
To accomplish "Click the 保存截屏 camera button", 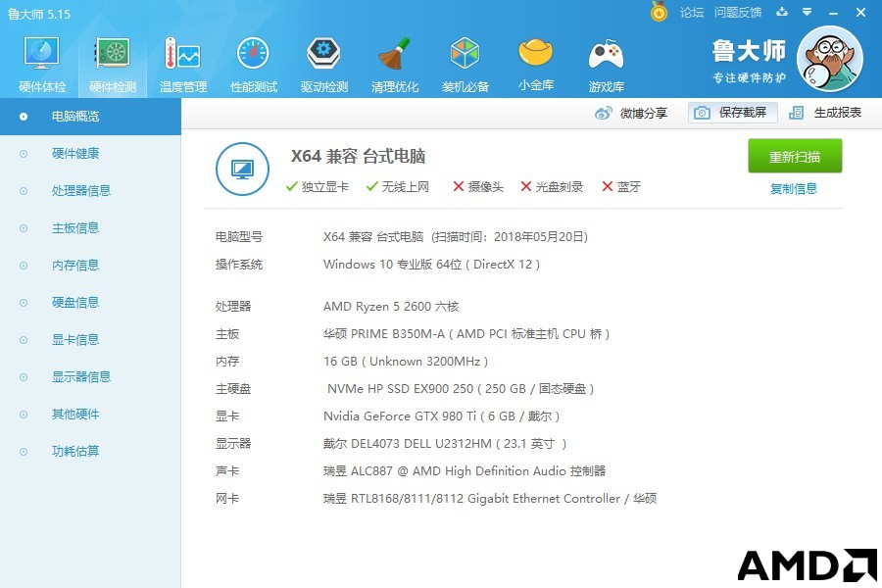I will [x=733, y=113].
